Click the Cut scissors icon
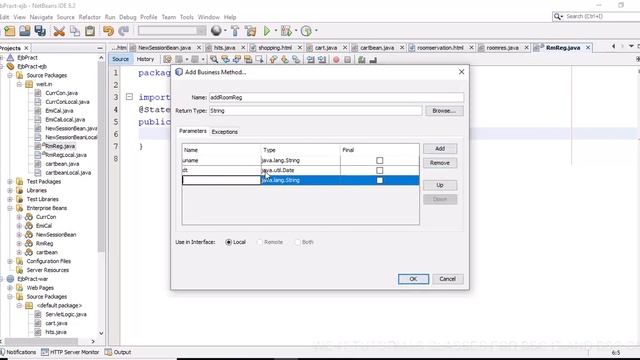640x360 pixels. (59, 31)
